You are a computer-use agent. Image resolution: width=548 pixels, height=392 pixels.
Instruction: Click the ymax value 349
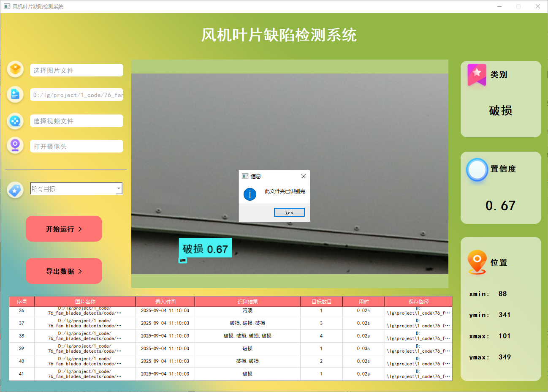[505, 357]
